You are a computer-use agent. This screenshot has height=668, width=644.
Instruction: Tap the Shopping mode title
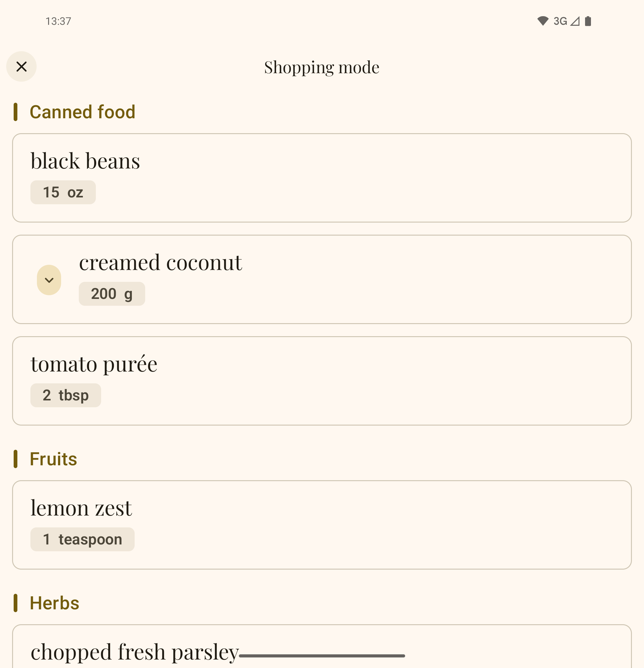(x=321, y=67)
